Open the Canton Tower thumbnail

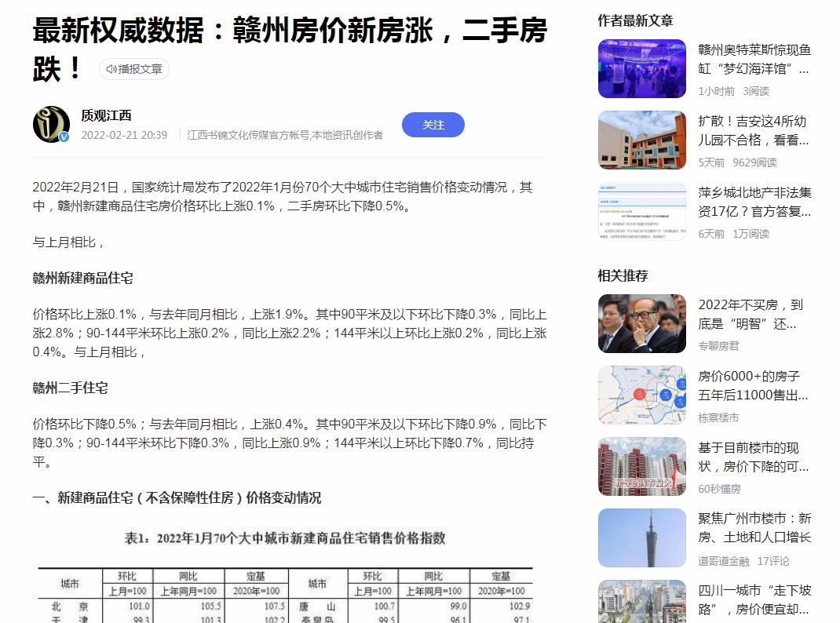(642, 538)
